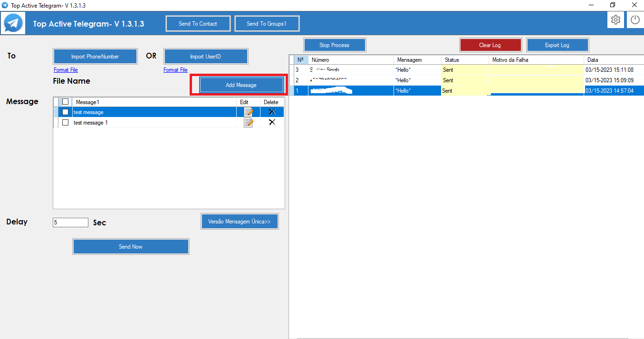Click the Sent status in row 2
This screenshot has width=644, height=339.
448,80
